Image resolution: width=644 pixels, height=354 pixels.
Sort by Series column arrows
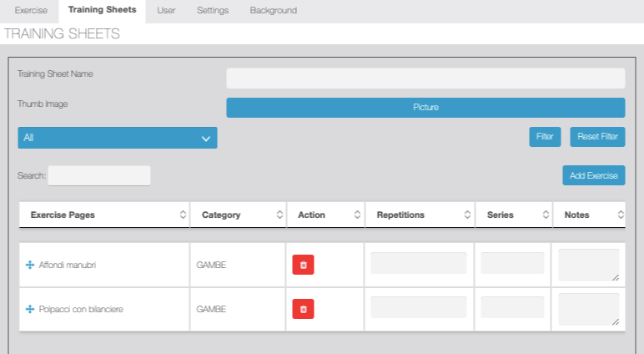pos(544,215)
